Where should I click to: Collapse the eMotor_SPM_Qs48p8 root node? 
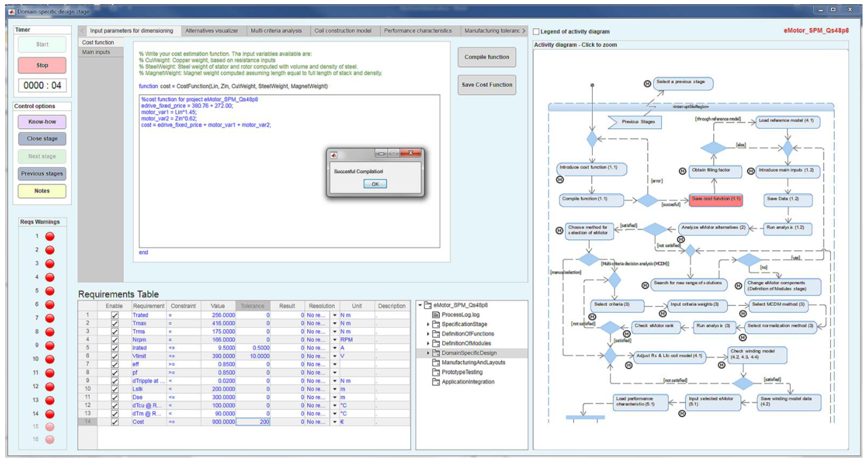pos(420,305)
